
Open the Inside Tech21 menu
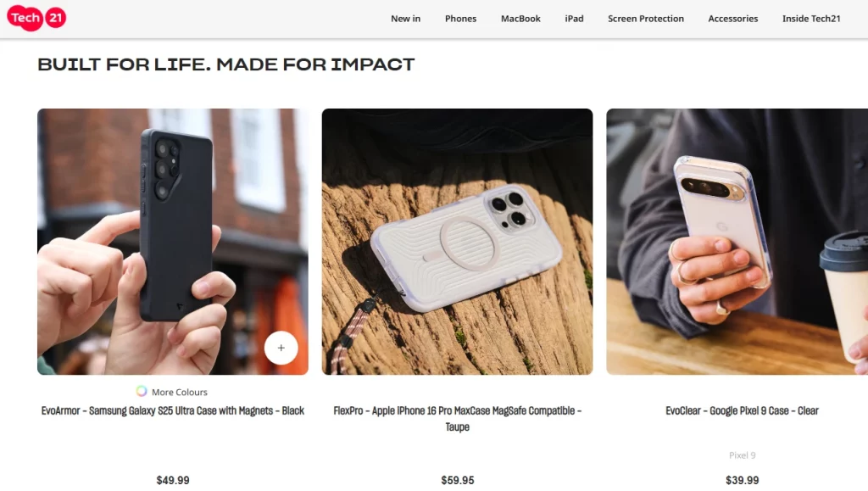(x=811, y=19)
